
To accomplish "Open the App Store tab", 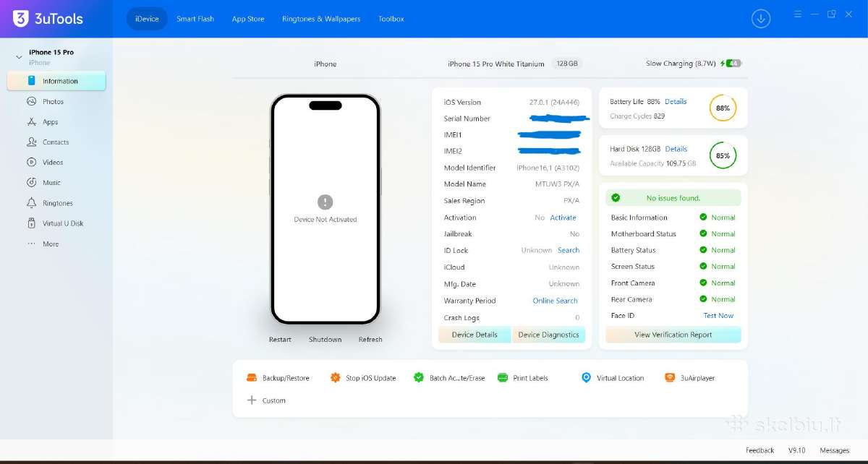I will pos(248,19).
